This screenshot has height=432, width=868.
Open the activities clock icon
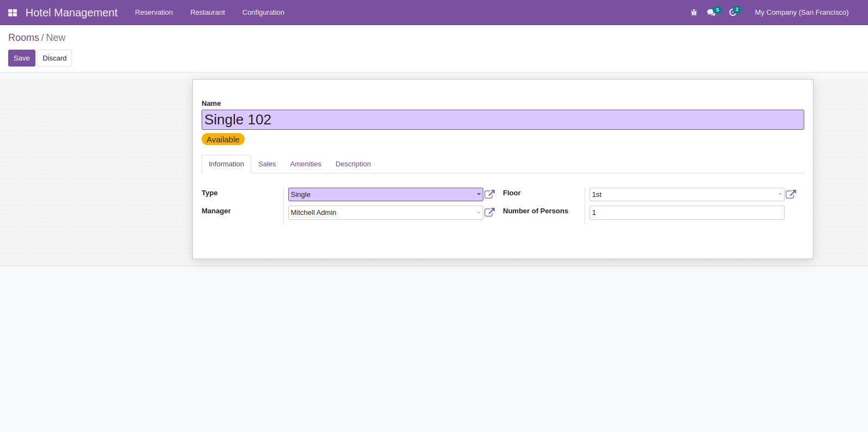tap(733, 13)
